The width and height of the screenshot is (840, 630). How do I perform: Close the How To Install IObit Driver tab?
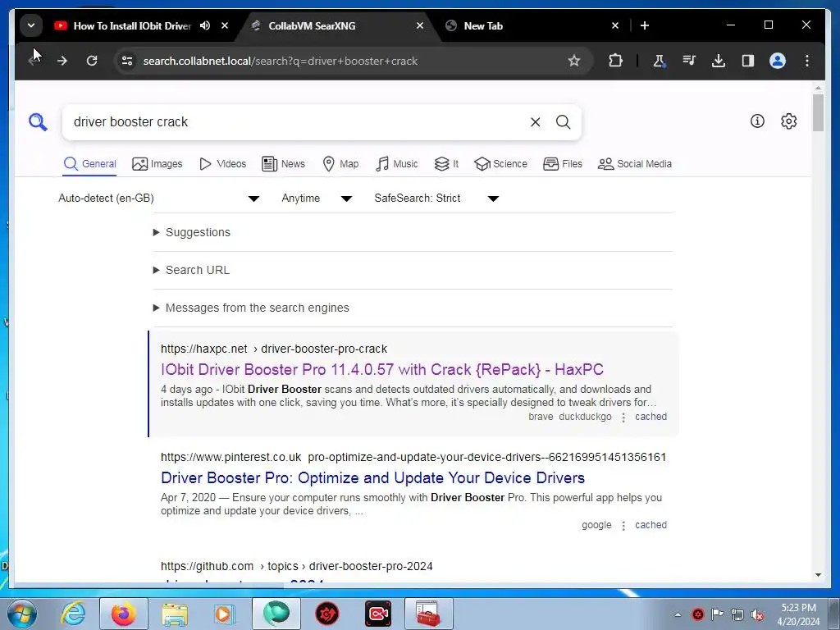coord(225,25)
